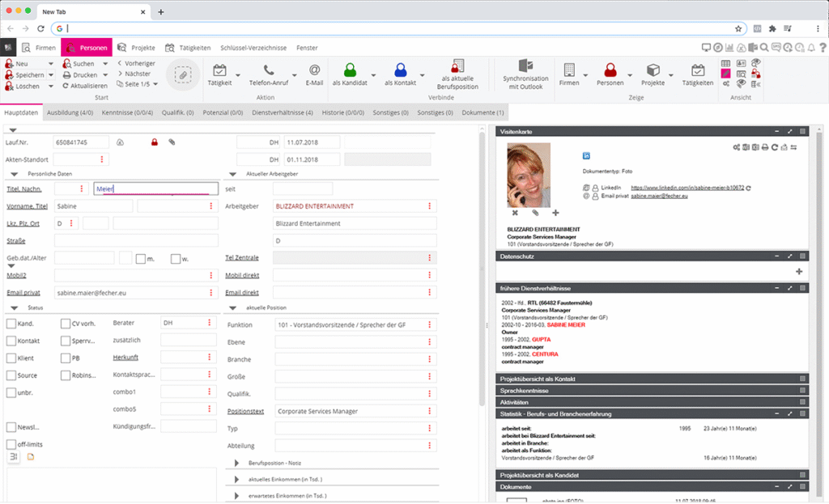Tick the 'CV vorh.' checkbox
This screenshot has width=829, height=504.
click(66, 323)
